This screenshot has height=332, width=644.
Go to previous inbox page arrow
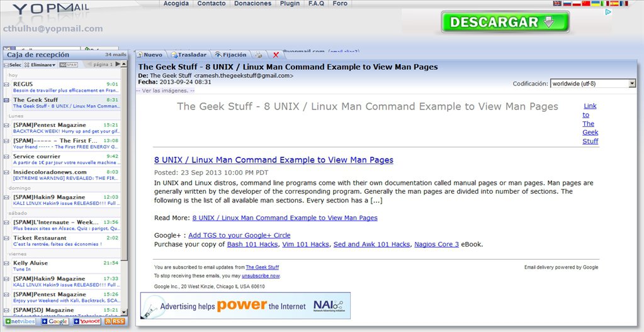tap(89, 64)
